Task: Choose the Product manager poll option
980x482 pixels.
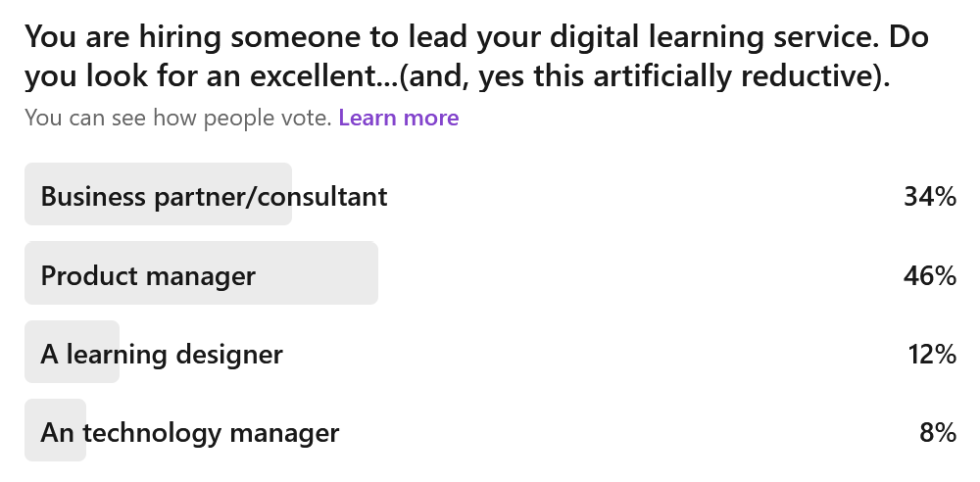Action: pyautogui.click(x=491, y=273)
